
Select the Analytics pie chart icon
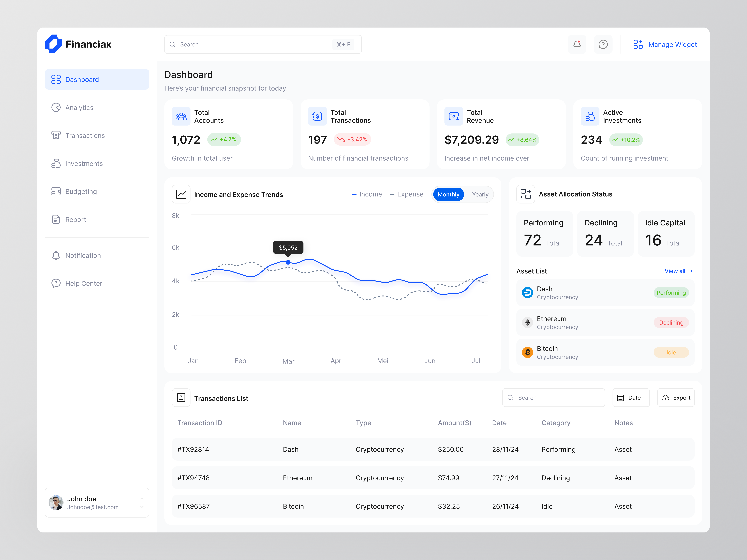coord(56,107)
